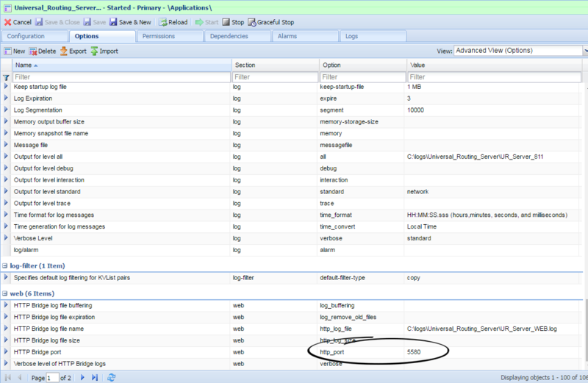Collapse the web (6 Items) group
Image resolution: width=588 pixels, height=383 pixels.
tap(5, 293)
